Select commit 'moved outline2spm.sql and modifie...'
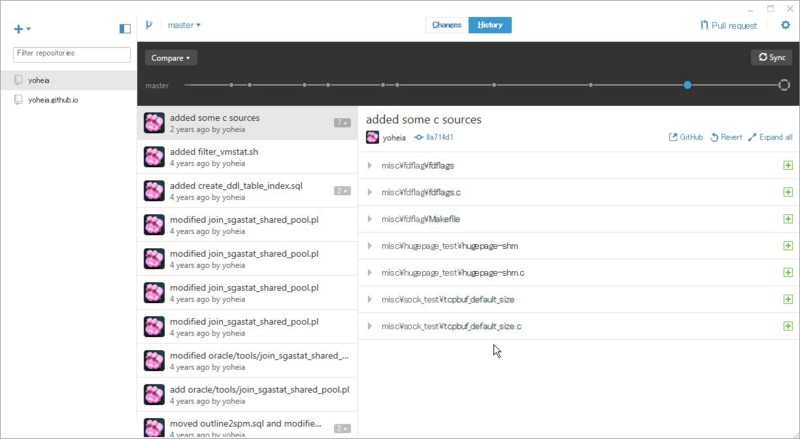This screenshot has width=800, height=439. 247,425
